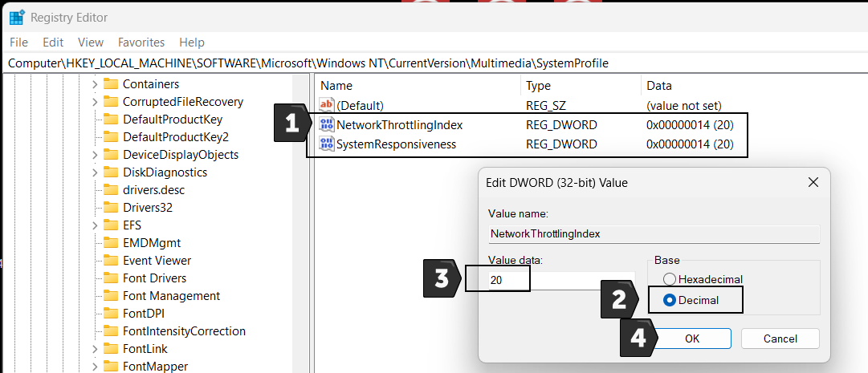This screenshot has height=373, width=868.
Task: Click the Drivers32 folder icon
Action: point(112,208)
